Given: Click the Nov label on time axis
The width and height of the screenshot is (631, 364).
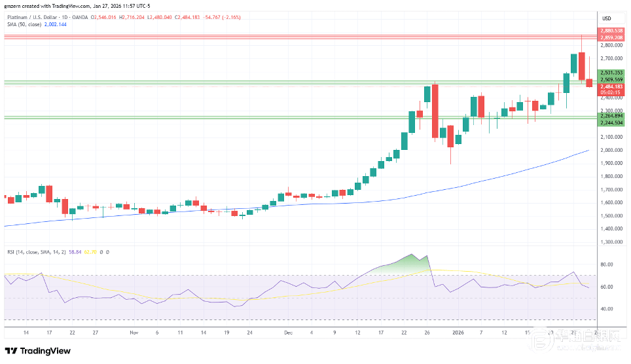Looking at the screenshot, I should coord(134,333).
